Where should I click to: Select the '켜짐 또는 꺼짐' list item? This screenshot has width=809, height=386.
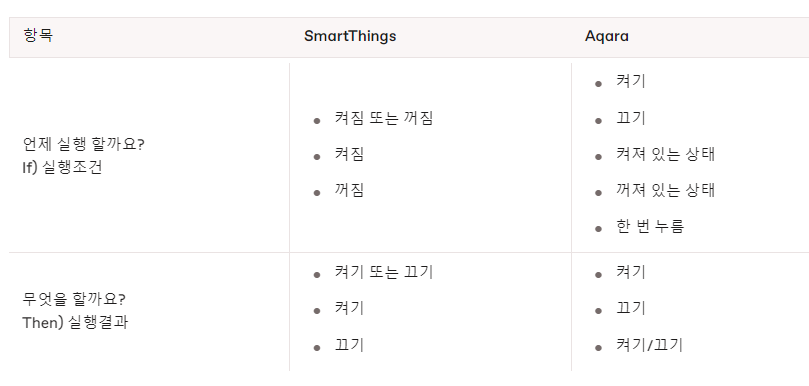point(383,118)
